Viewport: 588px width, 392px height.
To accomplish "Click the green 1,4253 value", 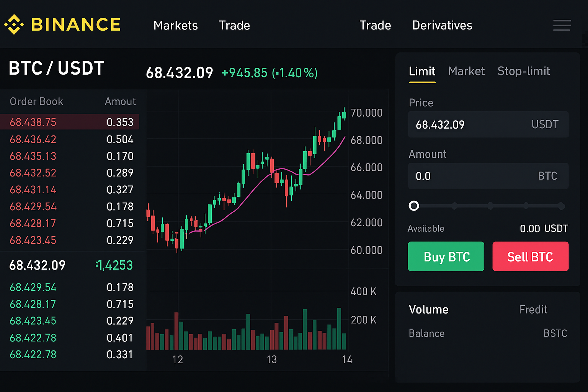I will (x=114, y=265).
